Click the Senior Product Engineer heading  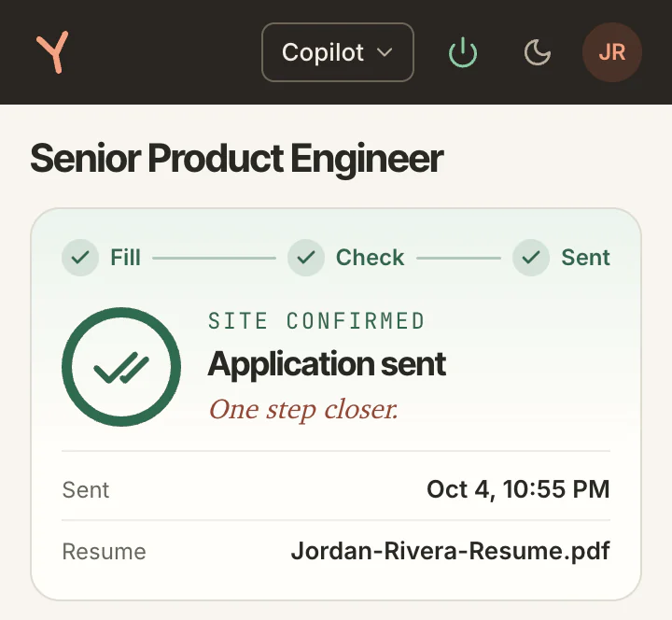click(x=236, y=159)
